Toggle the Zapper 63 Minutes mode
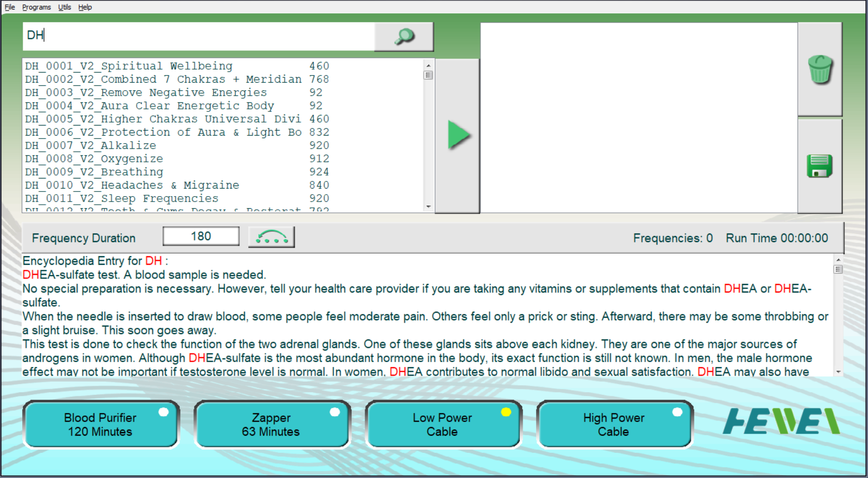The height and width of the screenshot is (478, 868). tap(272, 425)
